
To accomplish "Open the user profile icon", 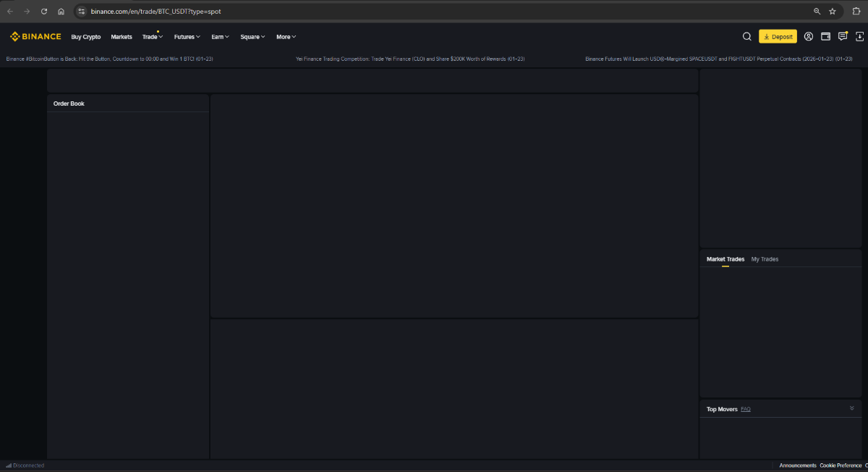I will click(809, 37).
